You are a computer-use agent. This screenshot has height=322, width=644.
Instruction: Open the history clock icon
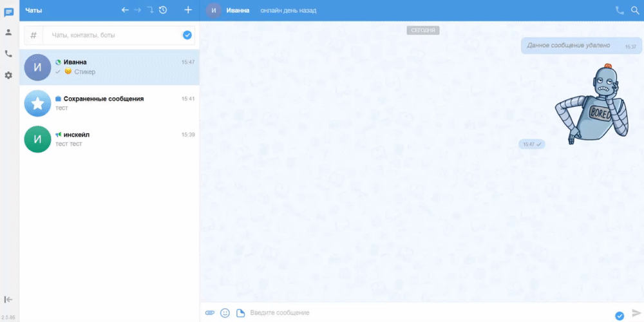(163, 10)
